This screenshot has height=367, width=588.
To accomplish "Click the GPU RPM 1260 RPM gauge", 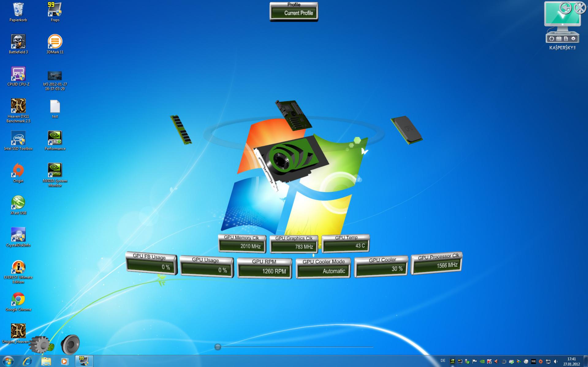I will 264,268.
